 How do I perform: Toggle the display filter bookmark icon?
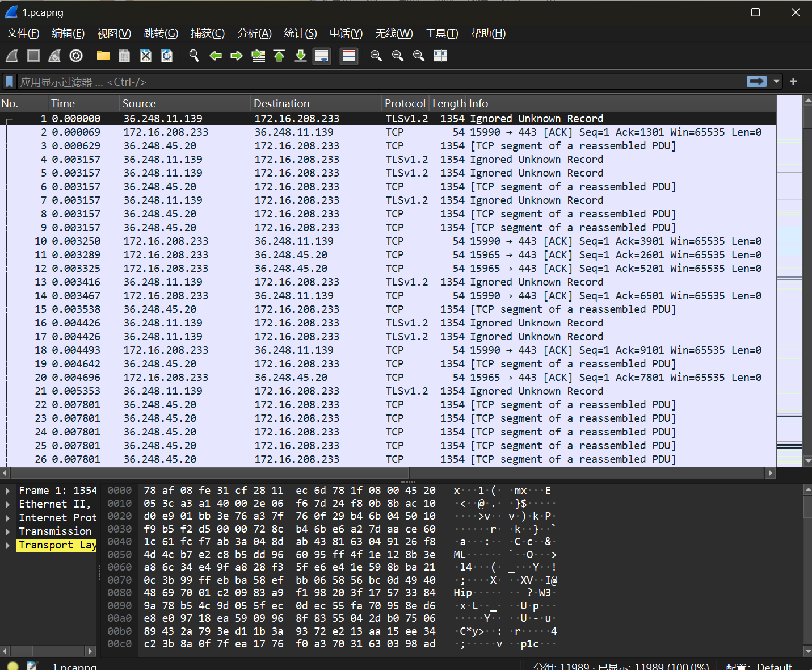point(9,82)
